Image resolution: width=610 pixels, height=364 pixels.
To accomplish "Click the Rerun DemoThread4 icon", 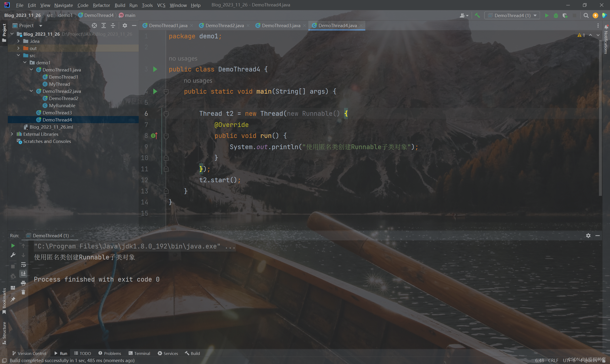I will coord(13,246).
